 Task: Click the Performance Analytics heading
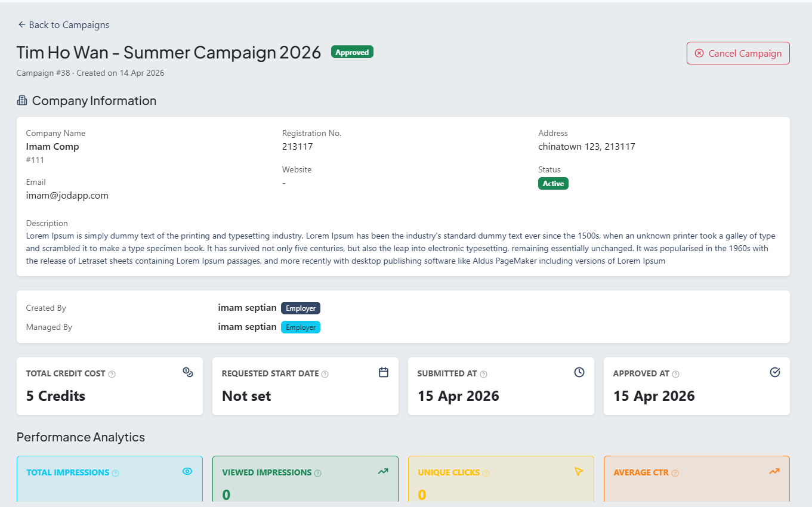click(81, 437)
